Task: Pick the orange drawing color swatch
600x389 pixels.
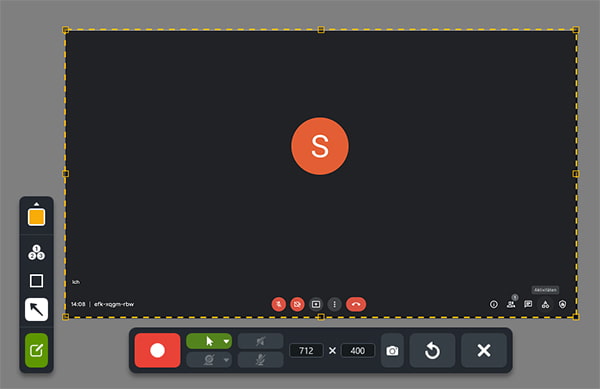Action: coord(36,217)
